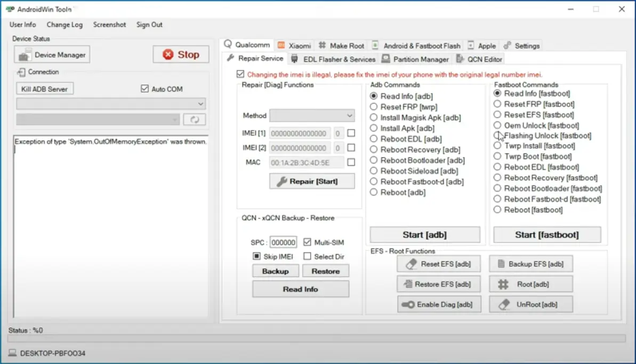Click the QCN Backup button
The width and height of the screenshot is (636, 364).
276,271
